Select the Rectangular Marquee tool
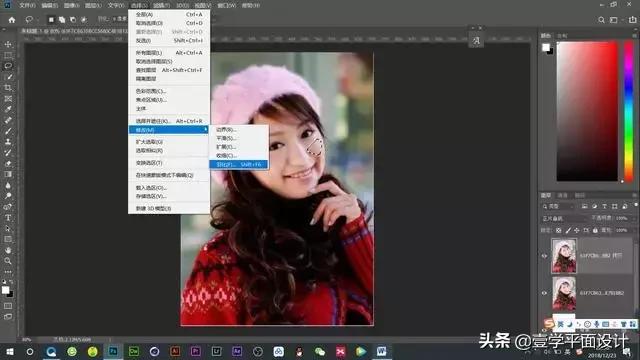The height and width of the screenshot is (360, 640). click(x=8, y=55)
